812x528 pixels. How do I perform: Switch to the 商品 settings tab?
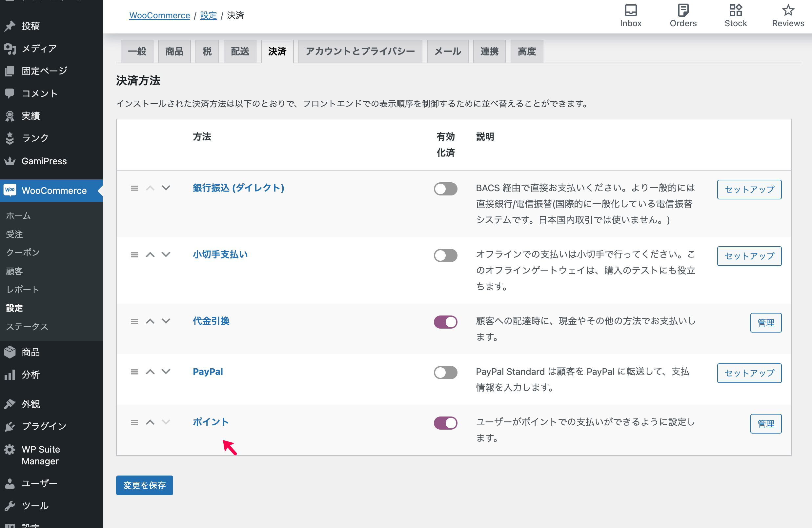click(x=174, y=51)
